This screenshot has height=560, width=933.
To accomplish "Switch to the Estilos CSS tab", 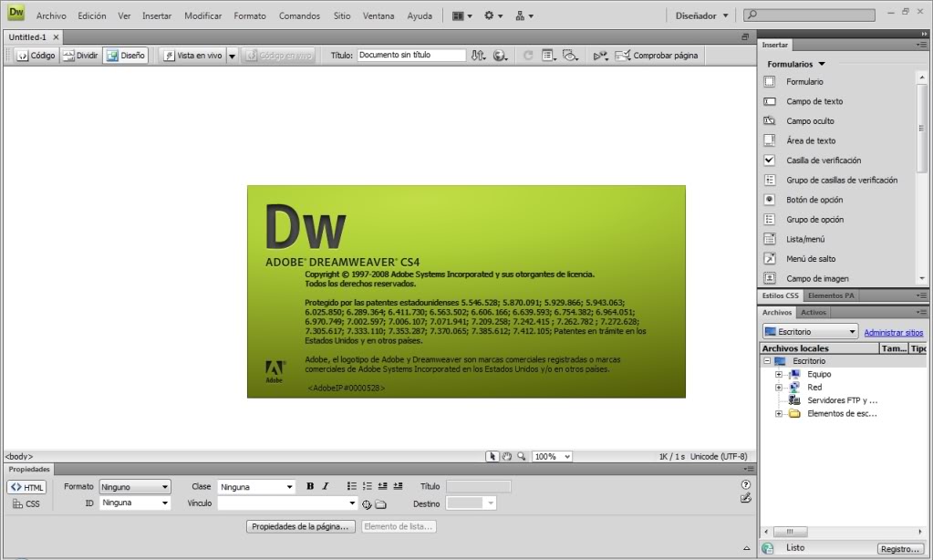I will pos(780,296).
